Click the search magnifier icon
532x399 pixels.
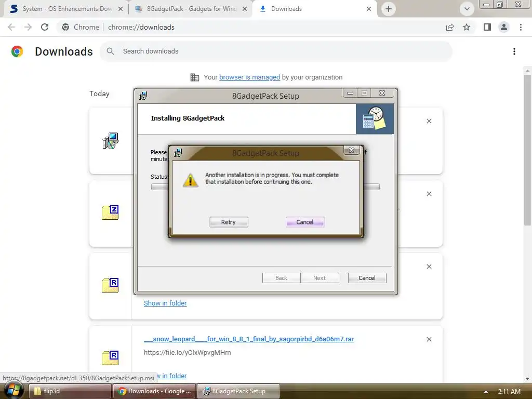click(110, 51)
